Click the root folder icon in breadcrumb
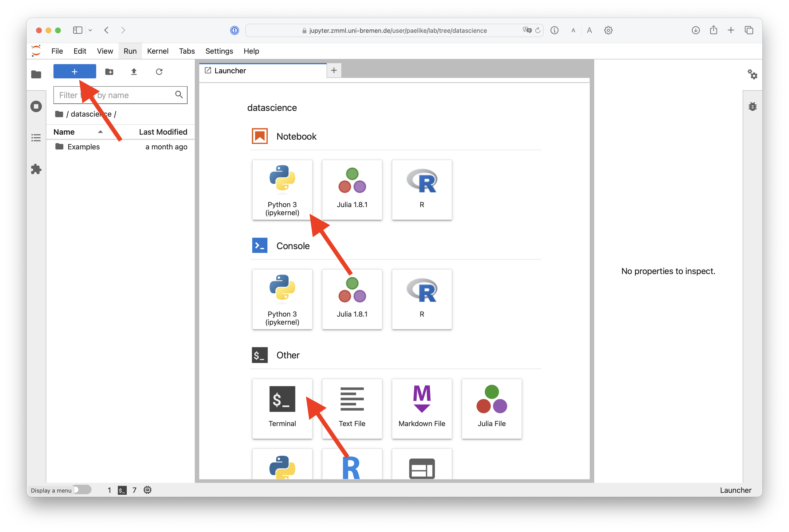The width and height of the screenshot is (789, 532). pyautogui.click(x=59, y=114)
